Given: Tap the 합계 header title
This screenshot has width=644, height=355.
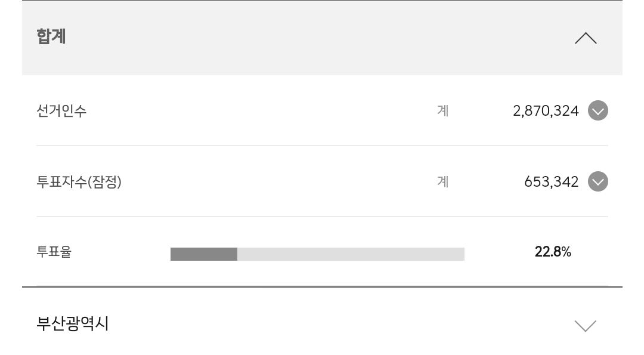Looking at the screenshot, I should click(x=51, y=36).
